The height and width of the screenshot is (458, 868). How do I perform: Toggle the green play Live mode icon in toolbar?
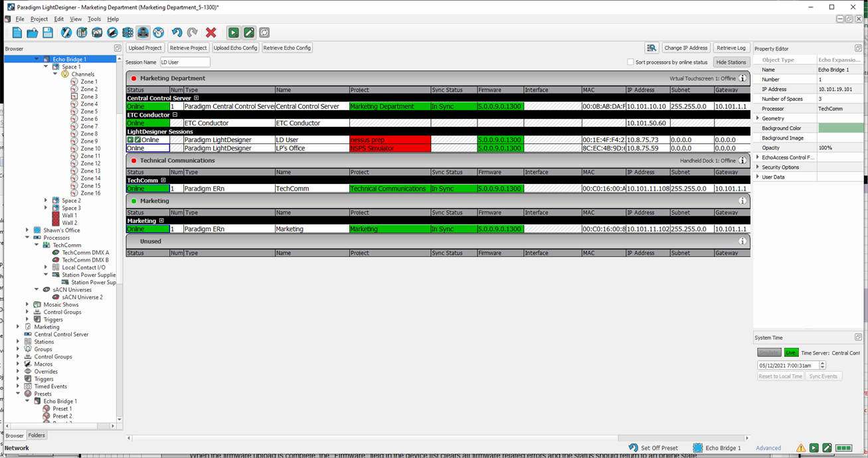(x=233, y=33)
